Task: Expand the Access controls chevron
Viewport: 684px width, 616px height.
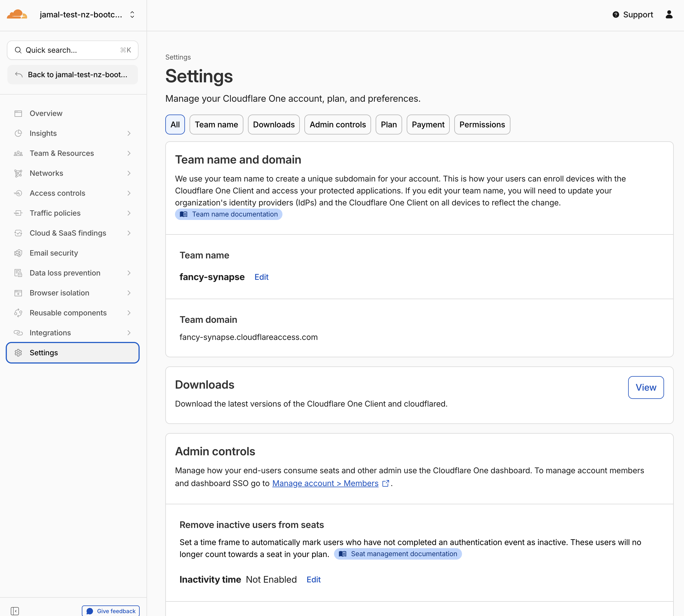Action: pyautogui.click(x=129, y=193)
